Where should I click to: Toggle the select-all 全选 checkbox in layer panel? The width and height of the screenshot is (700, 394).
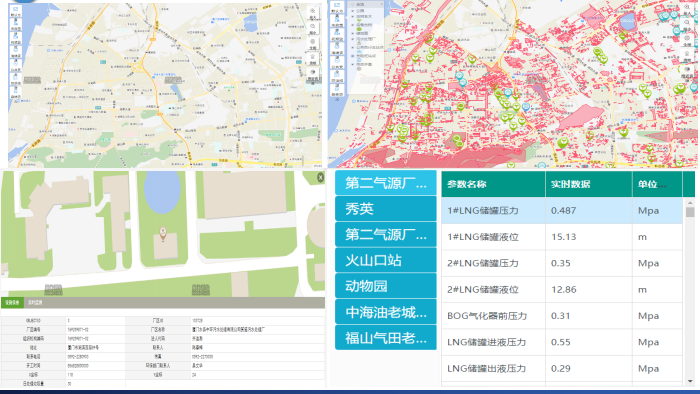(x=352, y=4)
